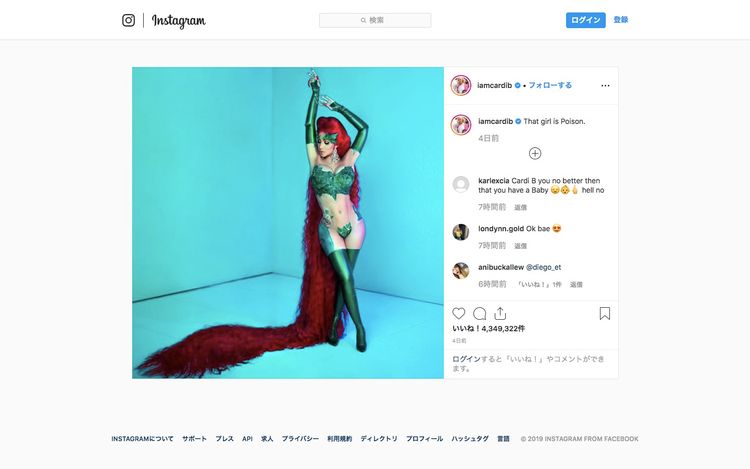Open the プライバシー footer link
This screenshot has width=750, height=469.
[x=300, y=439]
